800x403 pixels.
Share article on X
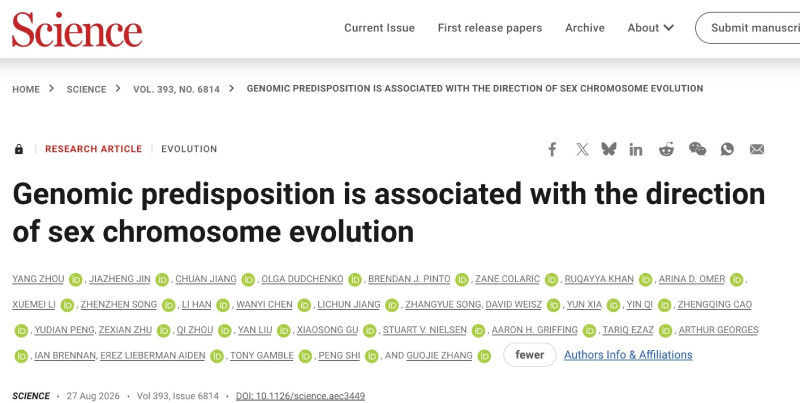click(582, 149)
